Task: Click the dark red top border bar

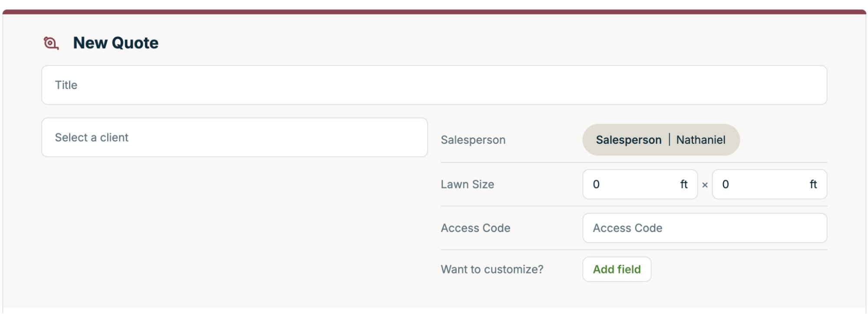Action: coord(434,12)
